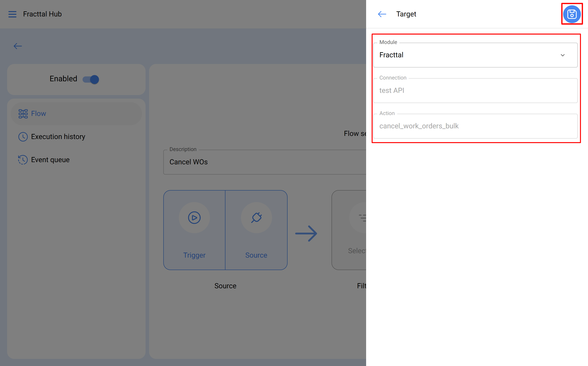Image resolution: width=588 pixels, height=366 pixels.
Task: Open the Fracttal module combo box
Action: pyautogui.click(x=459, y=55)
